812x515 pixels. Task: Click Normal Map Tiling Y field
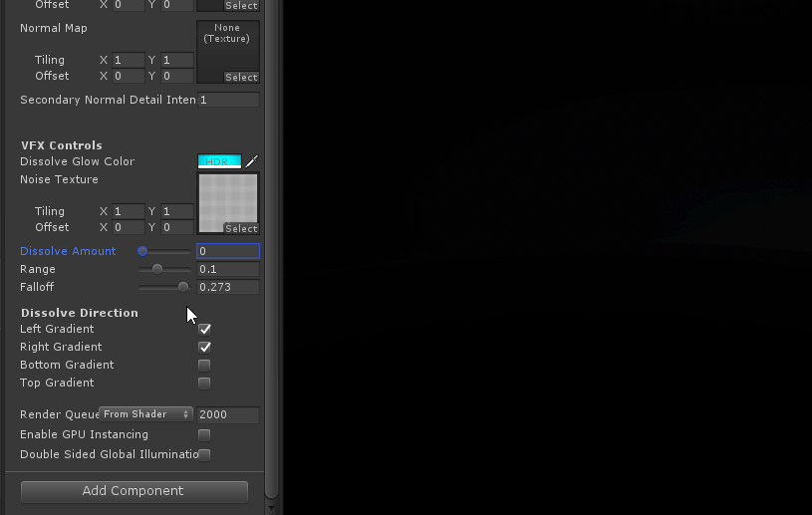(x=177, y=60)
